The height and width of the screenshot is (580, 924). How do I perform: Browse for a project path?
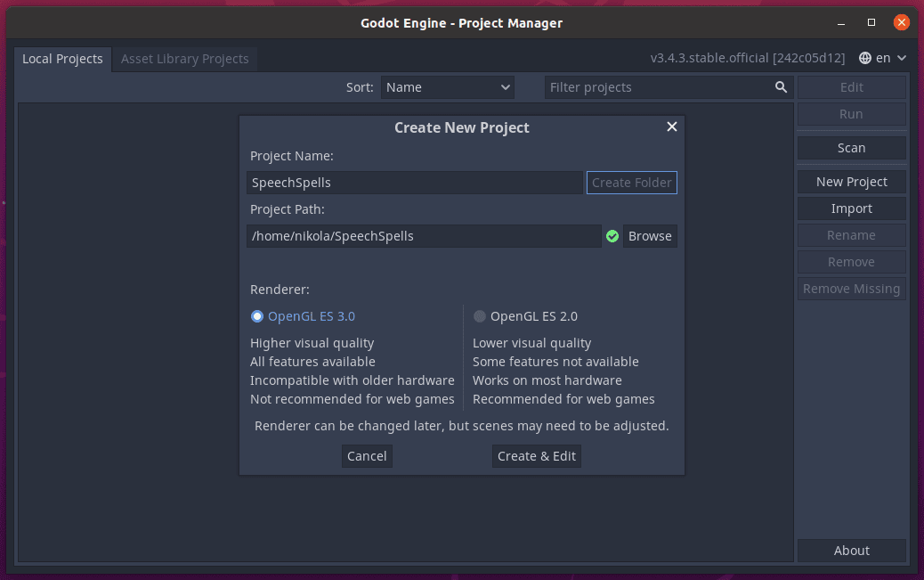pos(650,236)
